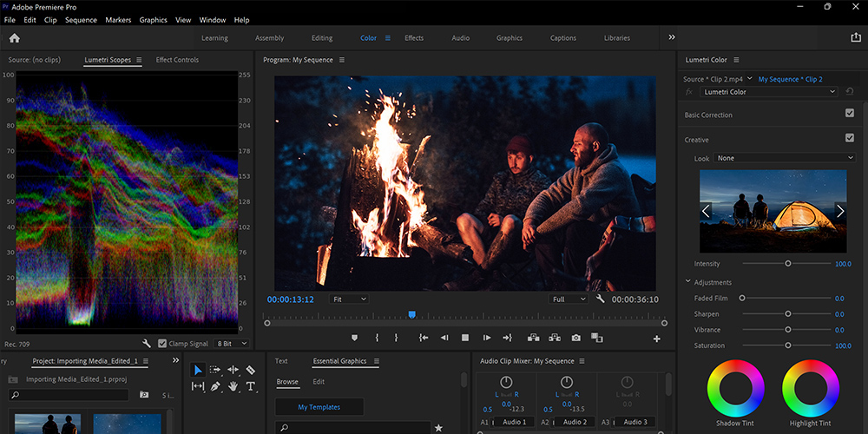This screenshot has height=434, width=868.
Task: Open the Source Clip 2.mp4 dropdown arrow
Action: (750, 79)
